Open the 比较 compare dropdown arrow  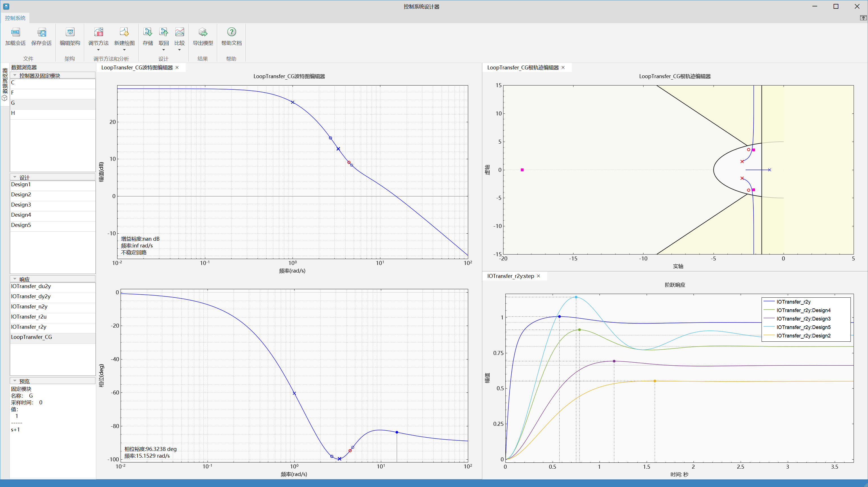(x=179, y=50)
